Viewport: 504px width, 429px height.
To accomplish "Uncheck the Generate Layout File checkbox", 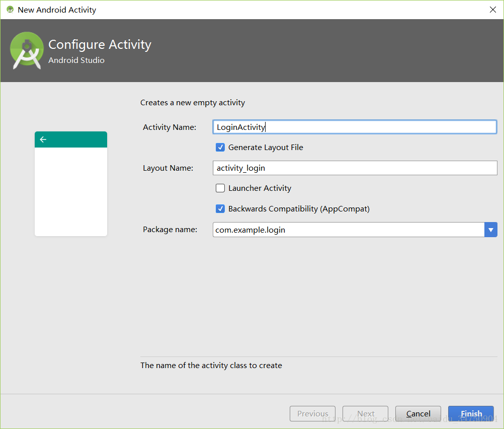I will coord(220,148).
